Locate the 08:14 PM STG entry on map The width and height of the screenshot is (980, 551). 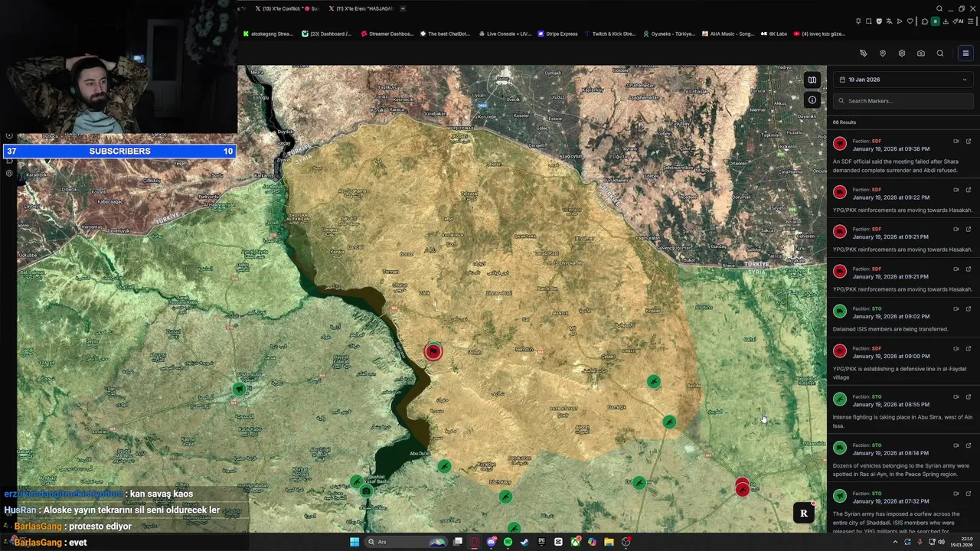956,445
